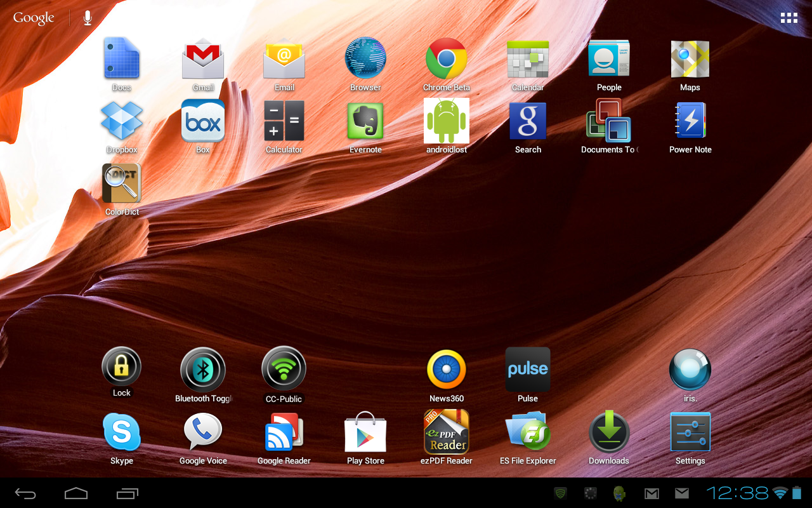This screenshot has height=508, width=812.
Task: Launch the Pulse news app
Action: pyautogui.click(x=528, y=370)
